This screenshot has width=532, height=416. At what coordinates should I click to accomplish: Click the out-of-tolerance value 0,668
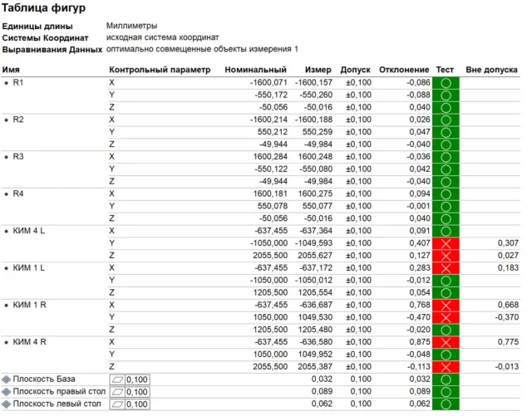pos(508,305)
